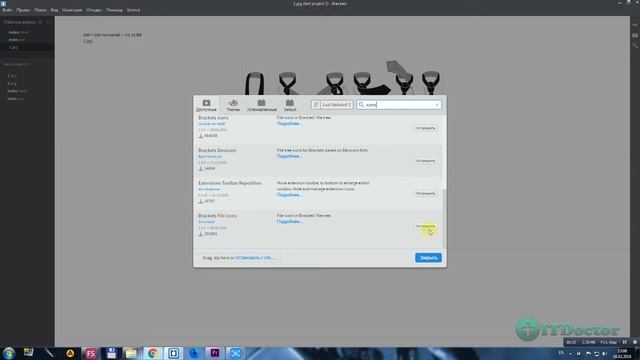This screenshot has height=360, width=640.
Task: Clear the search field with x
Action: [437, 105]
